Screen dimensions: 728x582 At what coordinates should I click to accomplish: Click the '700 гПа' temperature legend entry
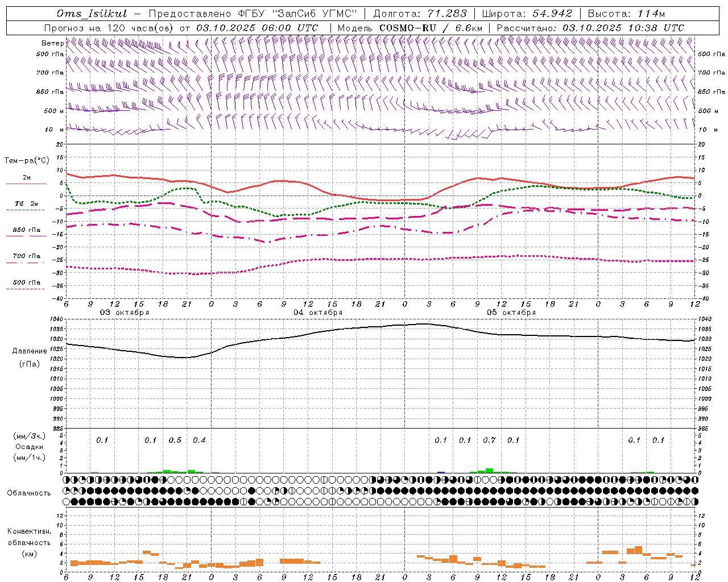pos(26,256)
